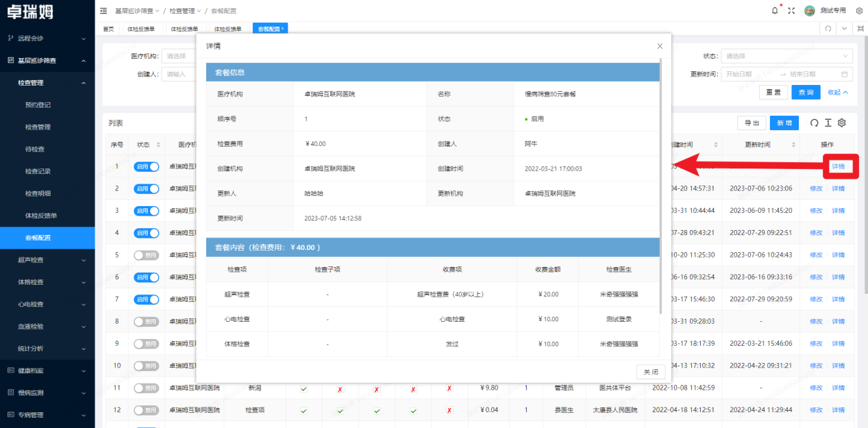Click 详情 in the row updated 2022-07-29 09:22:51
868x428 pixels.
pos(838,233)
